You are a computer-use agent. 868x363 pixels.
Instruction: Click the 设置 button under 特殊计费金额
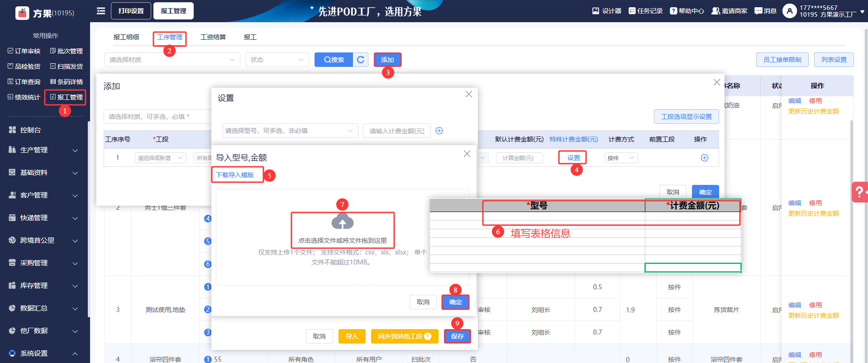click(x=573, y=158)
